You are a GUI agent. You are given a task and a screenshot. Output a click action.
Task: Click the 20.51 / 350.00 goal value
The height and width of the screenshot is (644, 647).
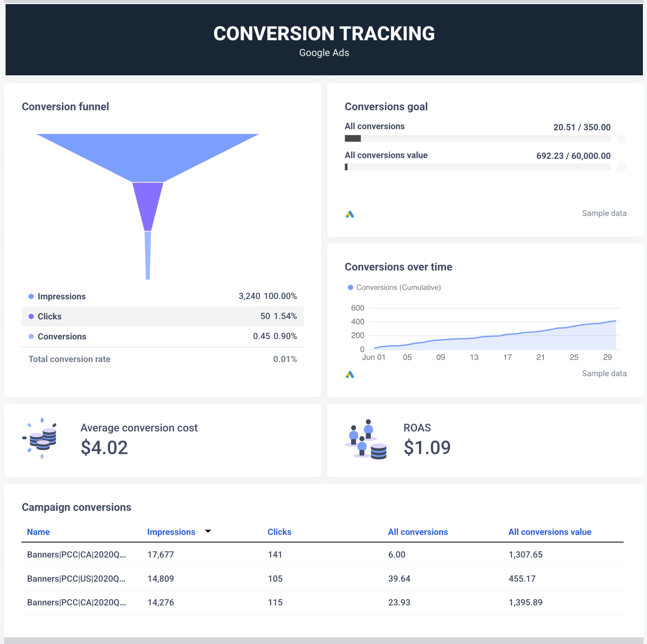click(x=582, y=127)
